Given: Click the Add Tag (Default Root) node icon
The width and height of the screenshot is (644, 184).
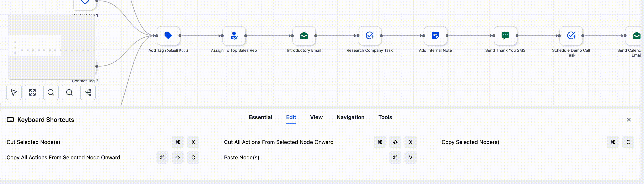Looking at the screenshot, I should coord(168,36).
